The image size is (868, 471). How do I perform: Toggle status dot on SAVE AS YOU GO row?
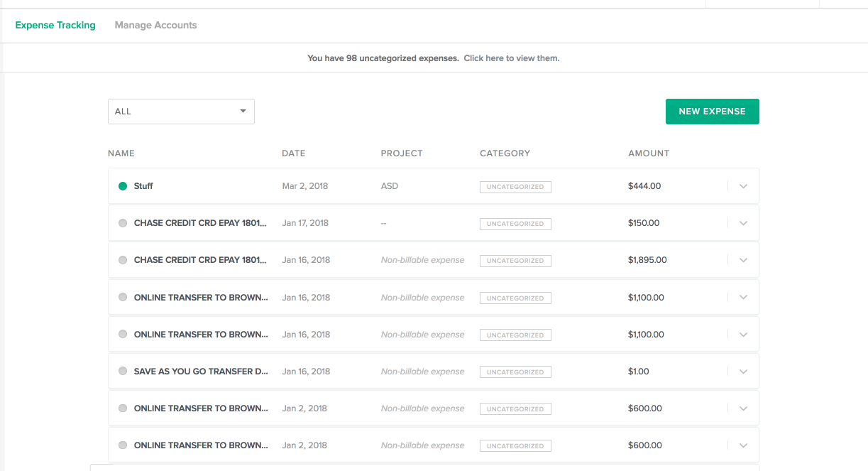coord(123,371)
